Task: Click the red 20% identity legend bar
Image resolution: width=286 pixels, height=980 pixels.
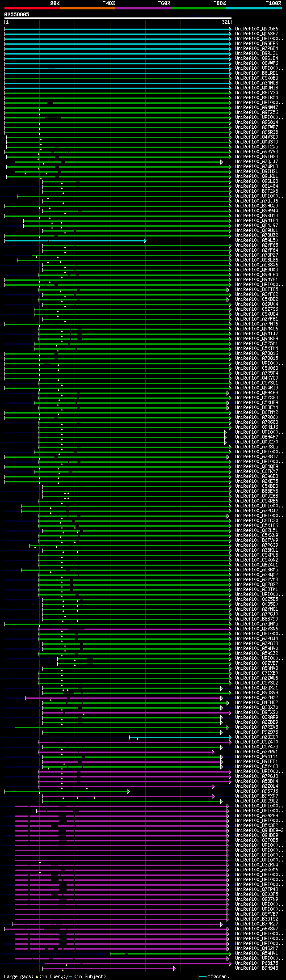Action: click(32, 8)
